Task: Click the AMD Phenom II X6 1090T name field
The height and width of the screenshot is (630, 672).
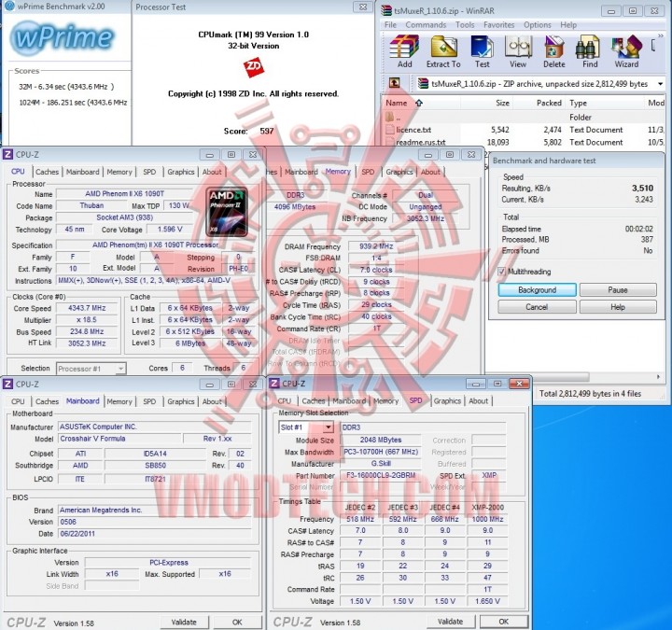Action: coord(125,194)
